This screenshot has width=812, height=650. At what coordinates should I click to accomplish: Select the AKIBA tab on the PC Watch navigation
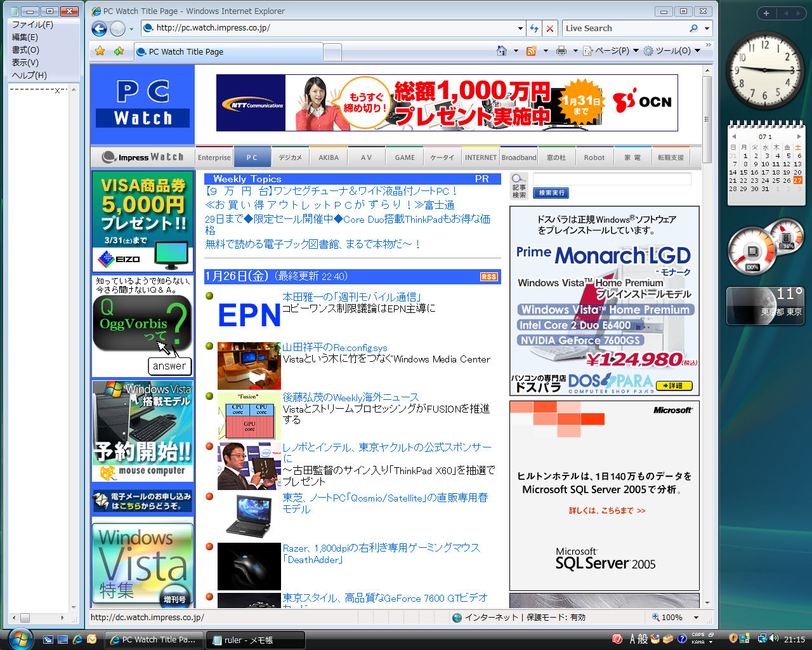(328, 156)
